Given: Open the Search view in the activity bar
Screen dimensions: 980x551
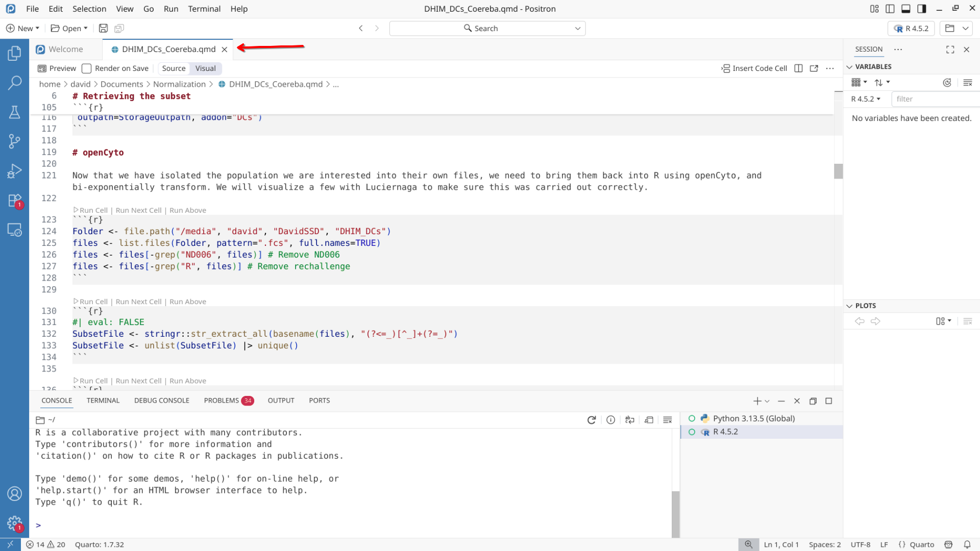Looking at the screenshot, I should (14, 82).
